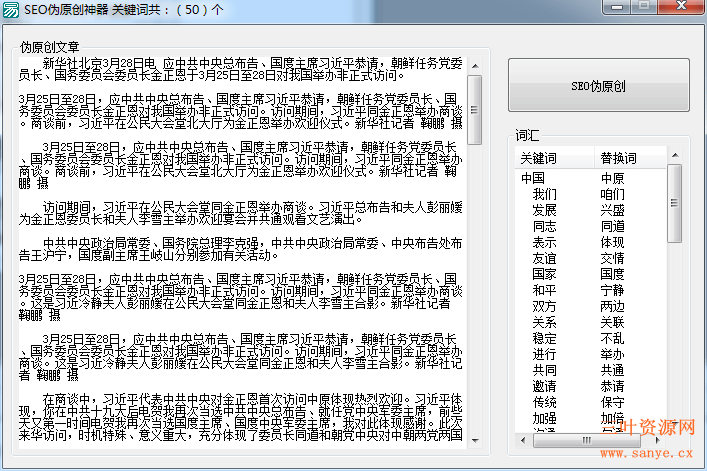Click the article vertical scrollbar thumb
The height and width of the screenshot is (471, 707).
[x=475, y=110]
